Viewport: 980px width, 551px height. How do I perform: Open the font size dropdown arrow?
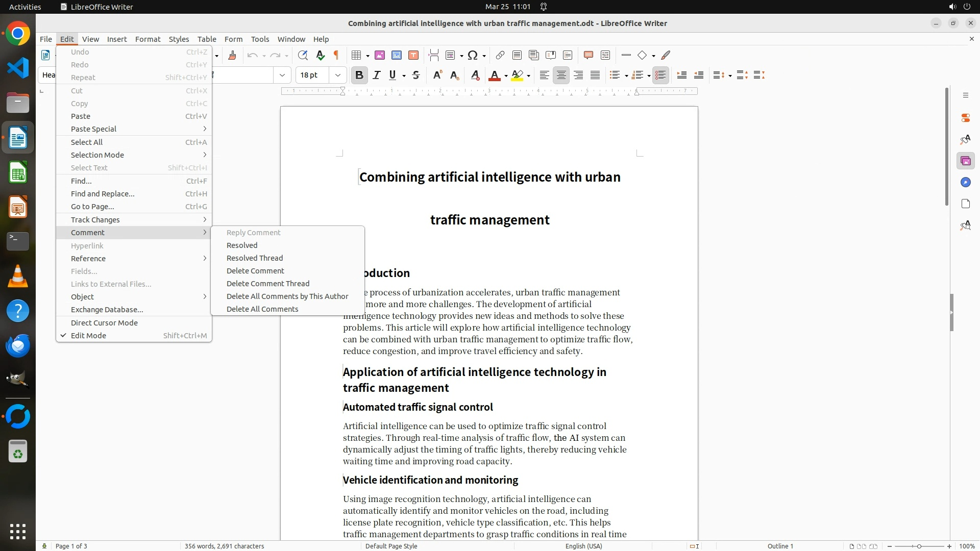point(337,75)
